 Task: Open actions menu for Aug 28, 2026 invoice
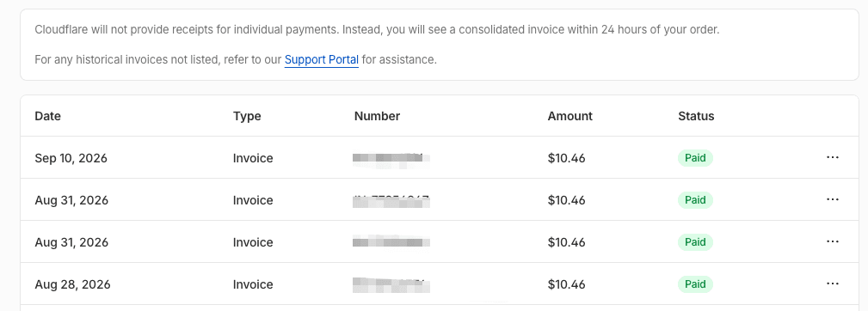point(832,284)
